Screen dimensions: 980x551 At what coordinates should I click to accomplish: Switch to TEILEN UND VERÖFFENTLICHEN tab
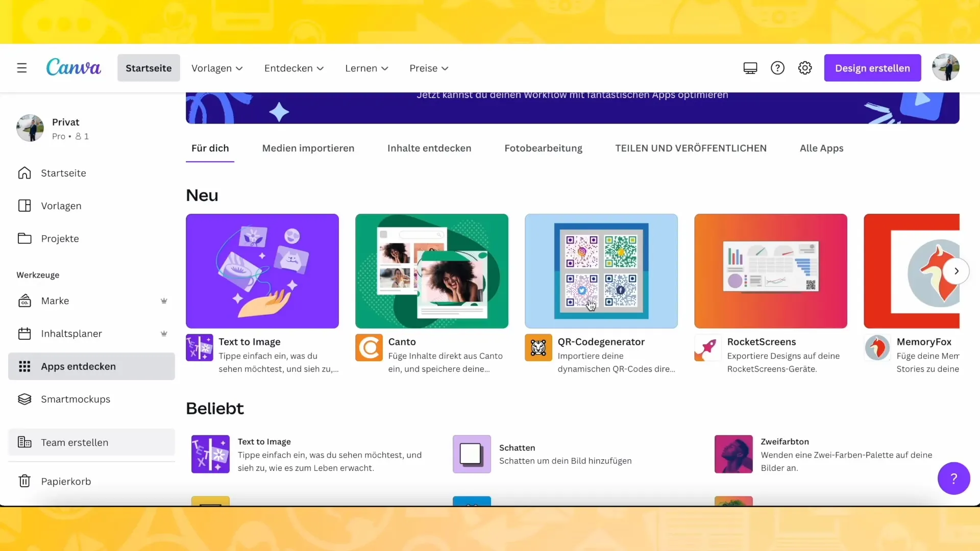tap(691, 148)
